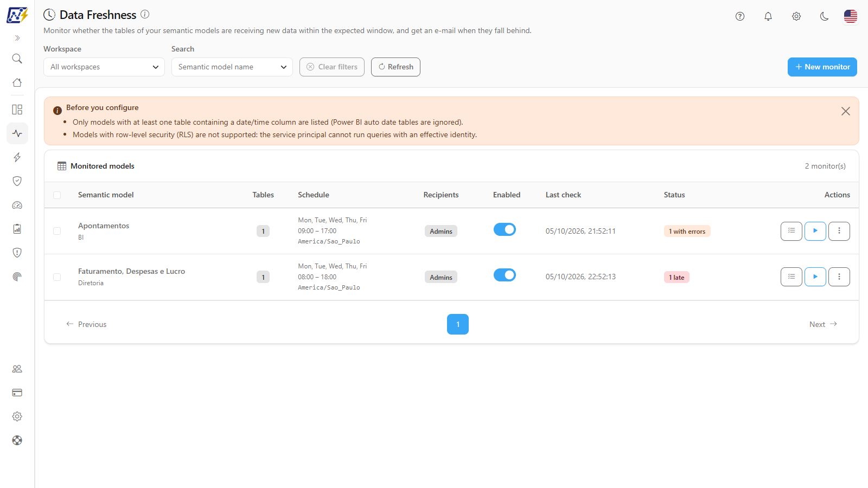Click the Next pagination link

(x=824, y=324)
